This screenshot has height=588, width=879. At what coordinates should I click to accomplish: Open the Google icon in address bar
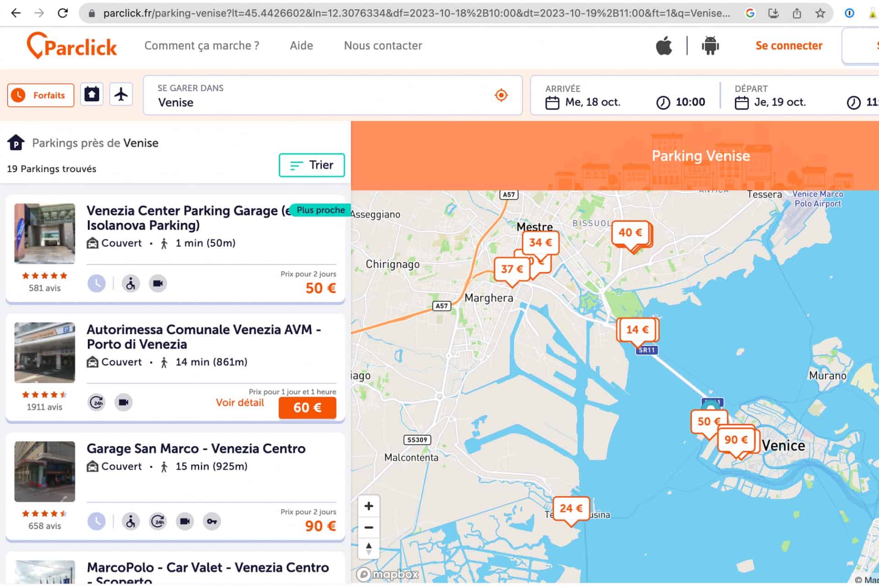[750, 13]
